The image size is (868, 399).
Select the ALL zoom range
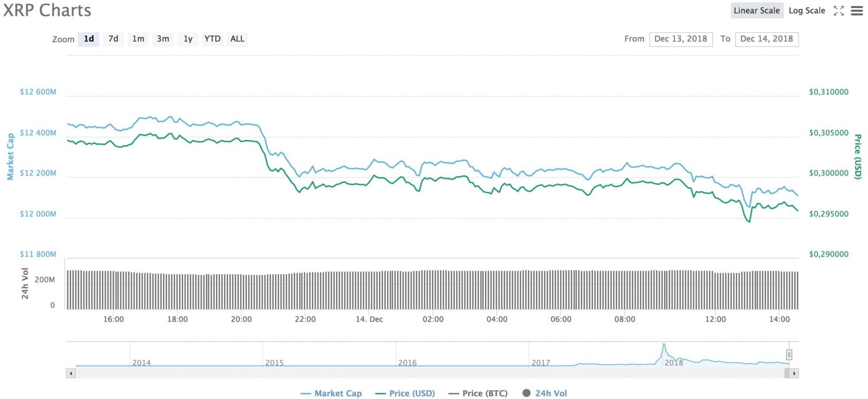click(237, 39)
